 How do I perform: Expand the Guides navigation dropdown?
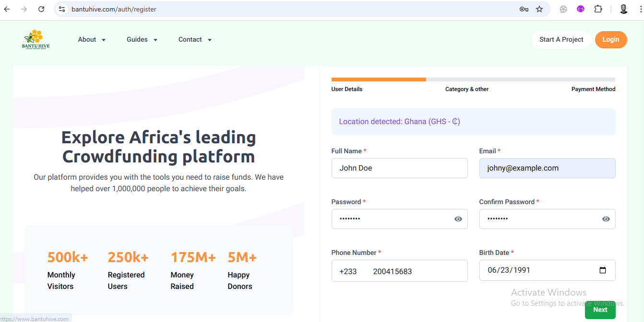point(142,39)
